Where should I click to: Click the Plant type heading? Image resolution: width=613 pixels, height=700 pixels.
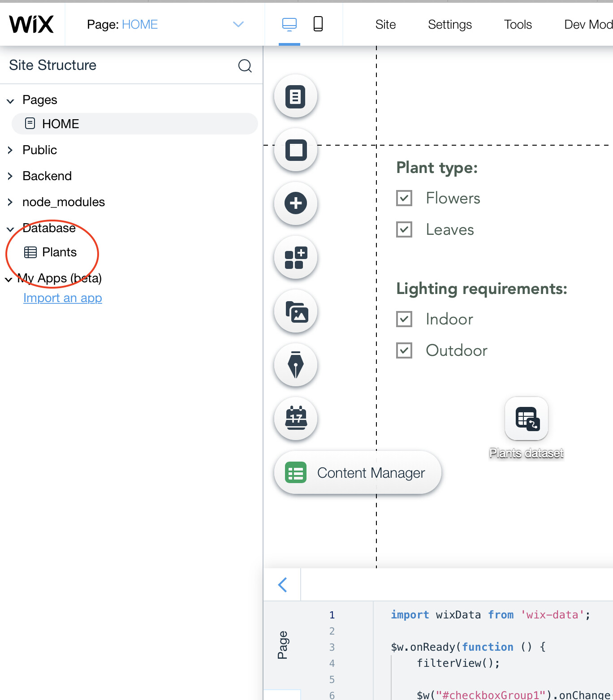437,168
